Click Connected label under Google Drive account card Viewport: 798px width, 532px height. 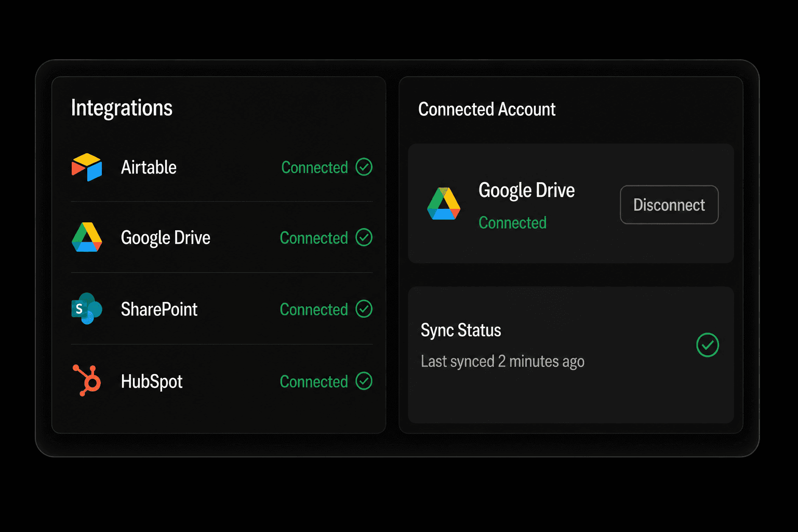[x=512, y=223]
